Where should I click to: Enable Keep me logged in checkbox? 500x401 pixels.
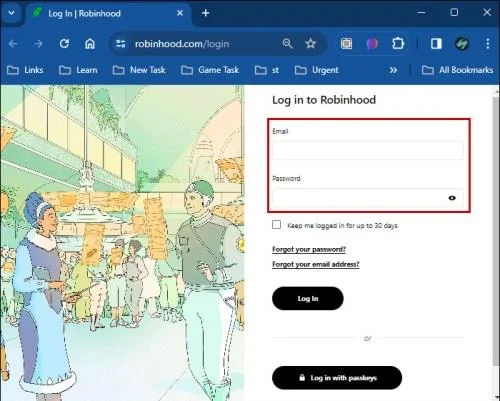coord(276,225)
